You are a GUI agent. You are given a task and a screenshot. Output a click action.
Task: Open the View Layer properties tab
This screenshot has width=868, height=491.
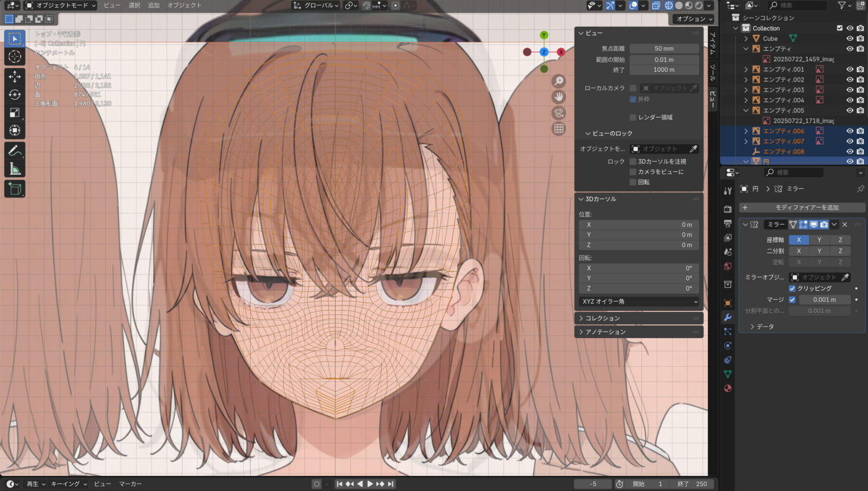pyautogui.click(x=727, y=238)
